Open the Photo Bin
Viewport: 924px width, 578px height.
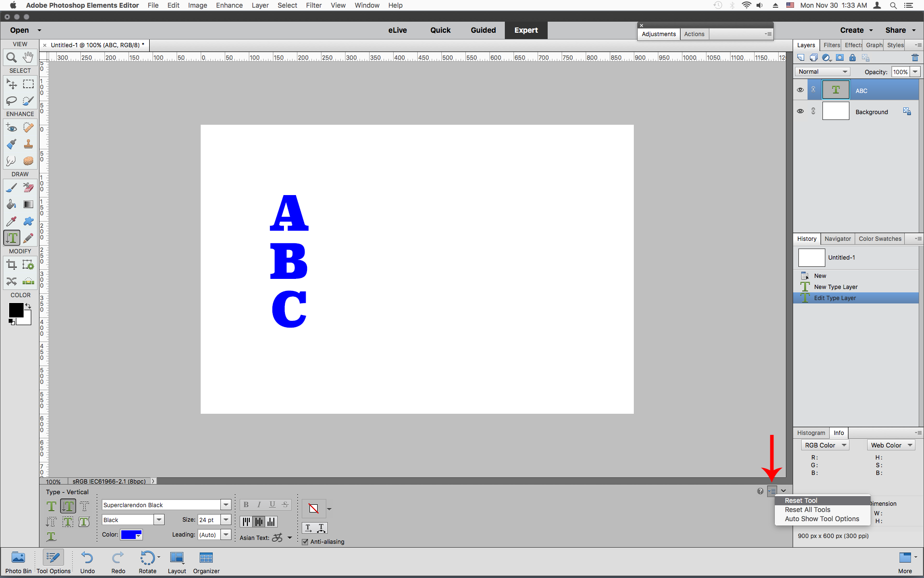pos(18,559)
